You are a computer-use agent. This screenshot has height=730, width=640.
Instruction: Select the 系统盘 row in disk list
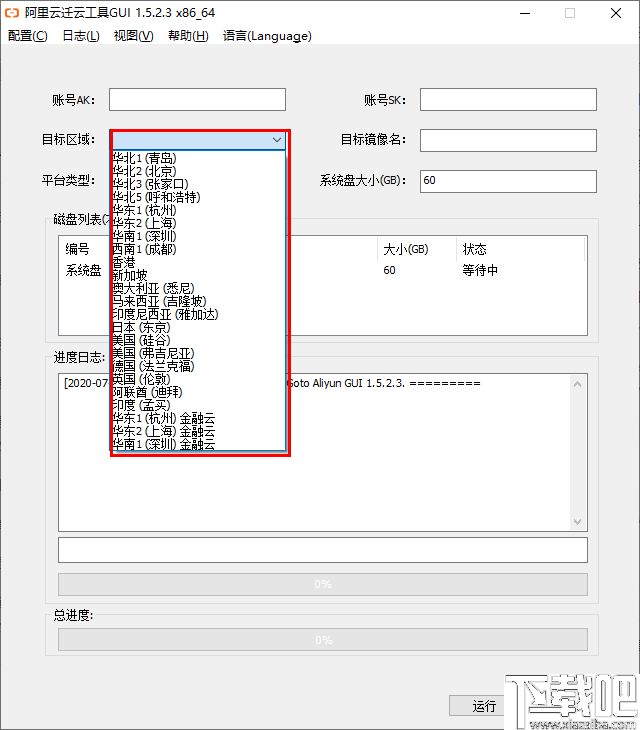pos(83,270)
